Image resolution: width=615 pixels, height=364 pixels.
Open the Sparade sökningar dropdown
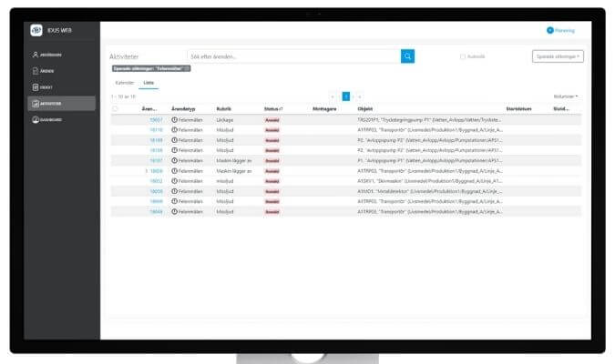pos(558,56)
